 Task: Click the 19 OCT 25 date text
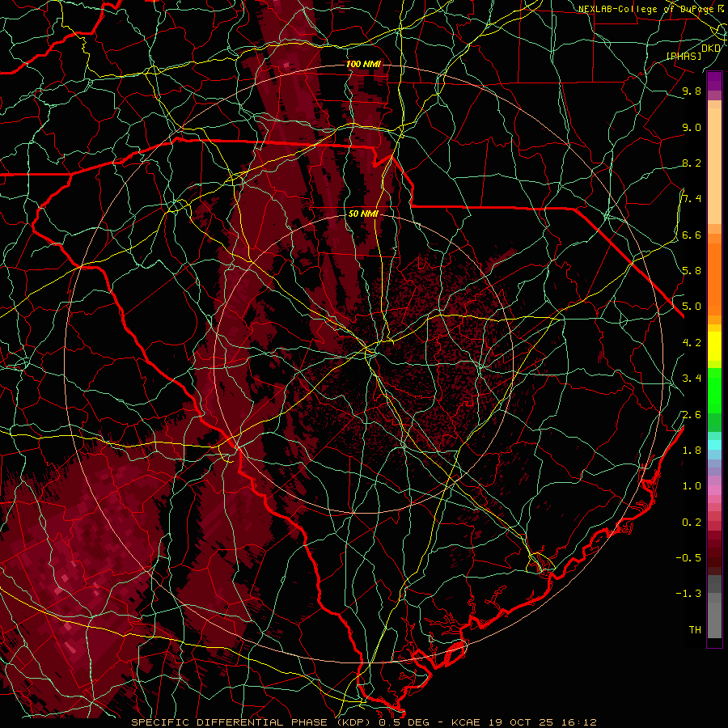pos(519,722)
